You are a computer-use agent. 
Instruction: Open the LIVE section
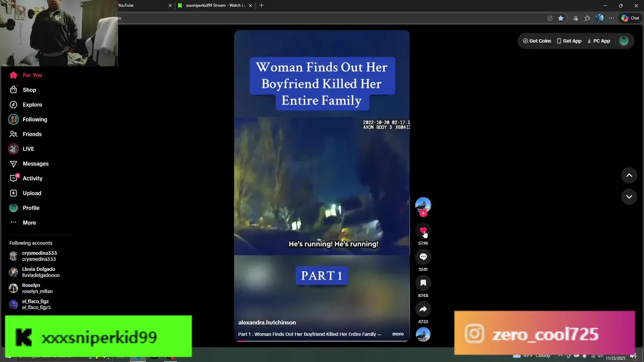point(21,149)
